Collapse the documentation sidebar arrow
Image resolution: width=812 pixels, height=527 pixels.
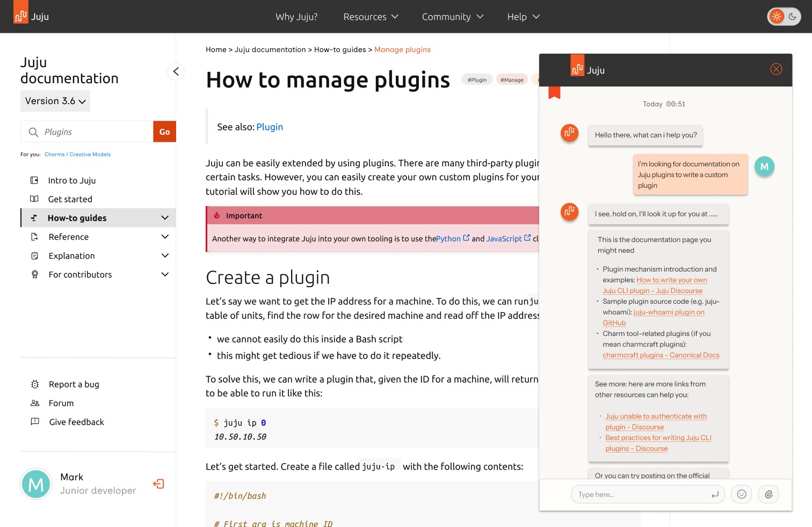coord(176,71)
